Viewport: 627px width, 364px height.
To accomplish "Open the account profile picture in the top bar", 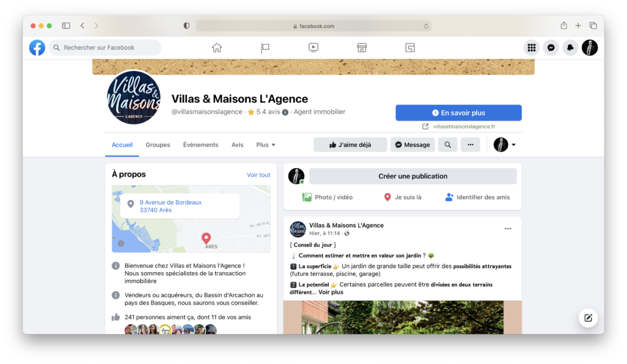I will coord(590,48).
